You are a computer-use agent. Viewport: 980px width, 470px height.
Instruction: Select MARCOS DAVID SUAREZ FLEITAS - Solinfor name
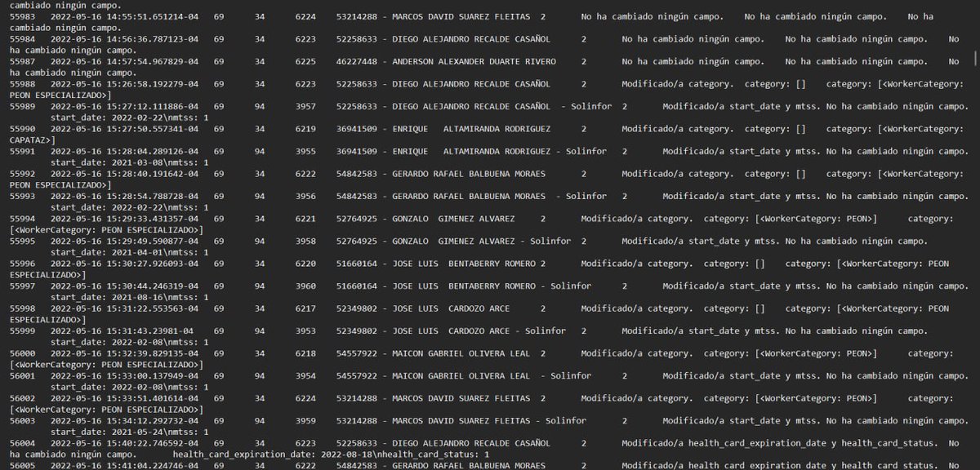click(489, 420)
